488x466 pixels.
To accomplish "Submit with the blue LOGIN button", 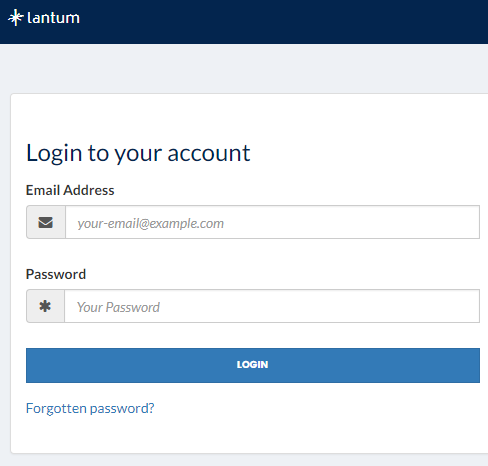I will click(x=253, y=365).
